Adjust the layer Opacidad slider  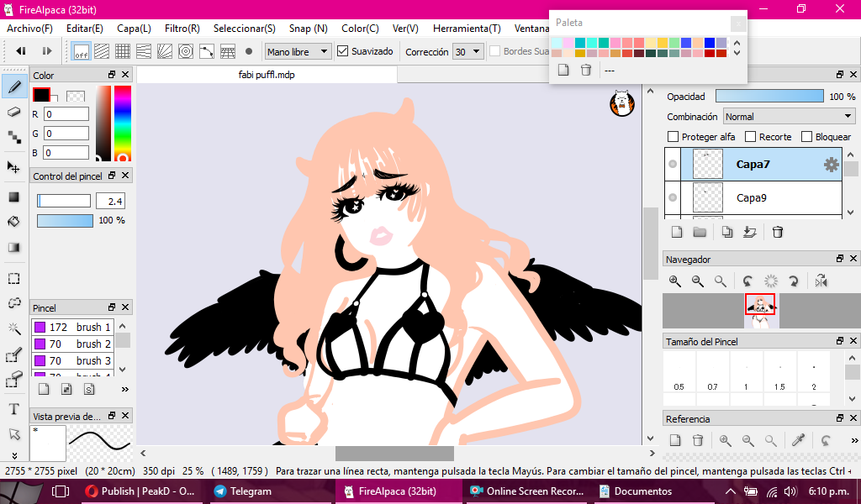point(769,96)
